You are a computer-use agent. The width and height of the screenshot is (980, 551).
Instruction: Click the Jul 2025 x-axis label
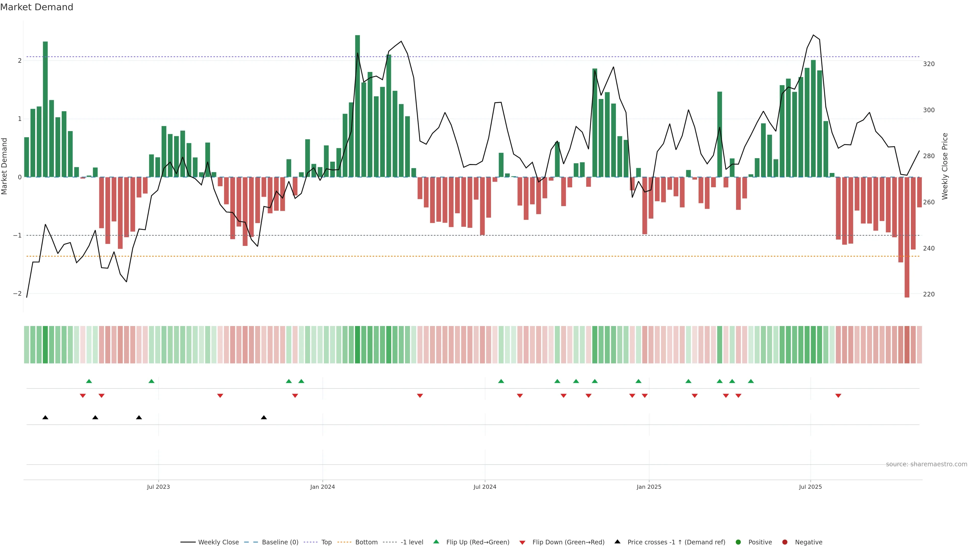click(810, 487)
